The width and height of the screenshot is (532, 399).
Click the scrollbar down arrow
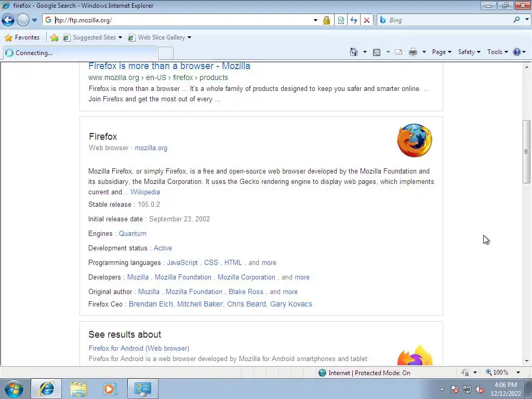(x=527, y=361)
